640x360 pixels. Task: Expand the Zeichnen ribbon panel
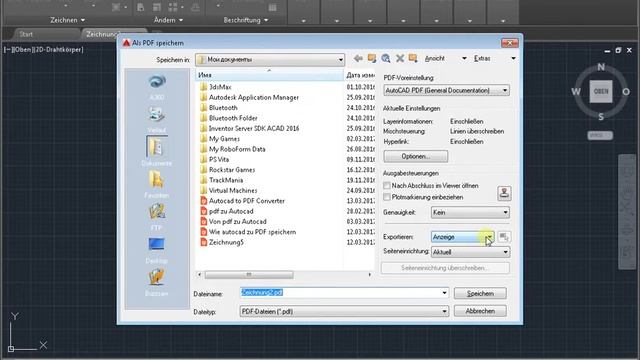67,20
